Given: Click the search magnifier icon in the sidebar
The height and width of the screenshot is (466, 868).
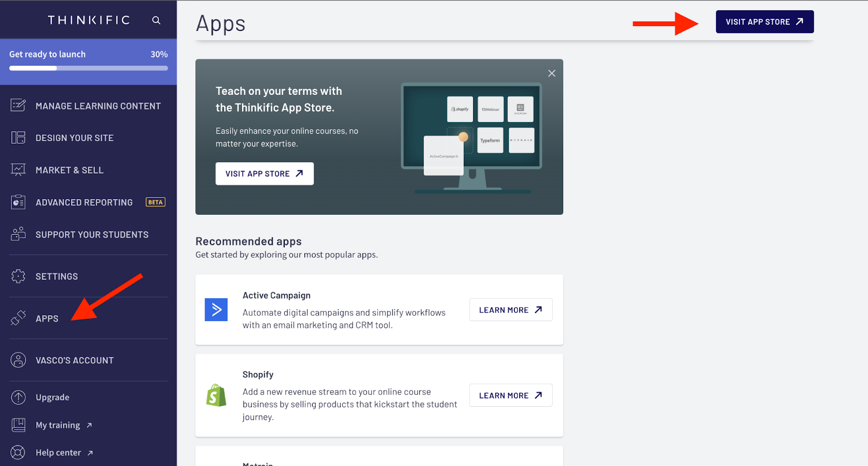Looking at the screenshot, I should (x=156, y=20).
